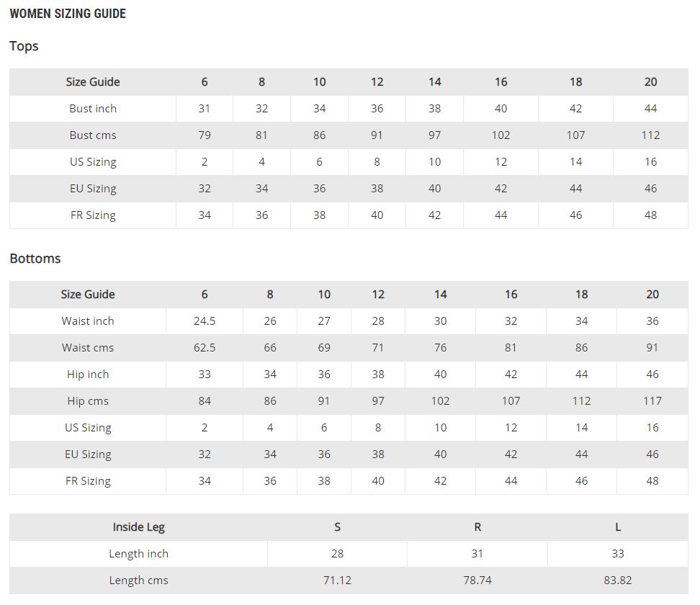
Task: Click FR Sizing label in Tops table
Action: click(93, 215)
